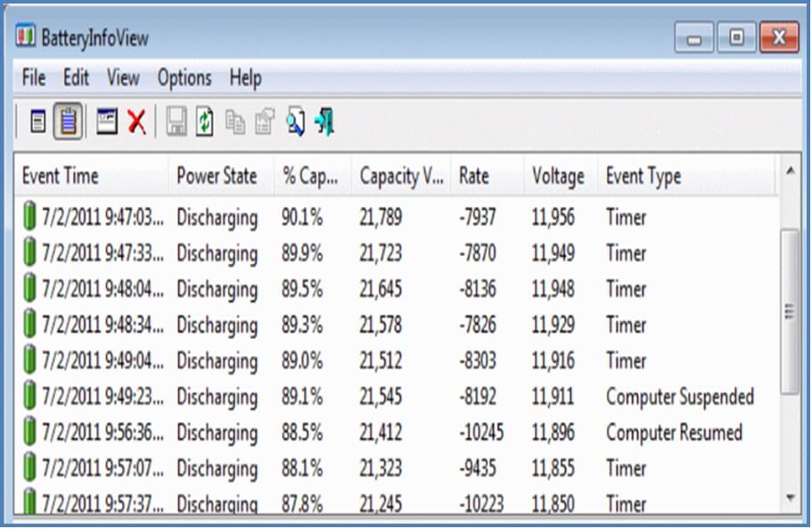Select the 7/2/2011 9:48:04 event row
This screenshot has height=529, width=812.
tap(396, 289)
